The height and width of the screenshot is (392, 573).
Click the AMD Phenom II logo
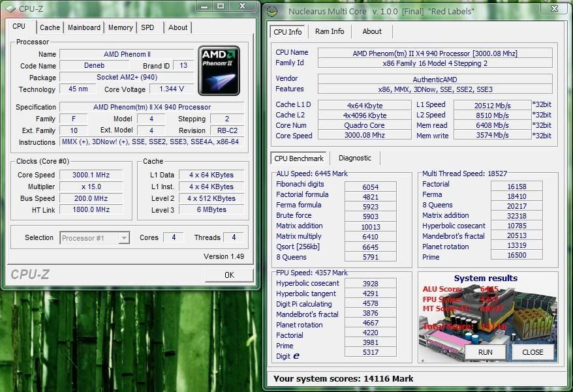tap(219, 70)
